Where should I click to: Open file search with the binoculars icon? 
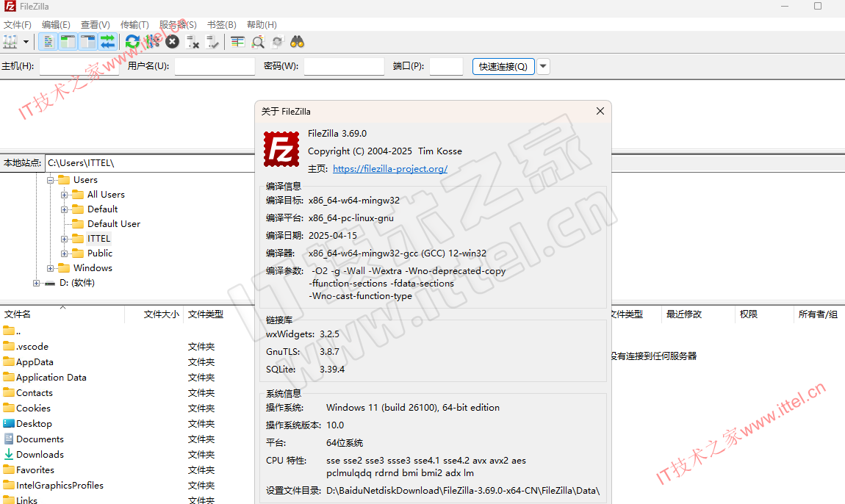(298, 42)
